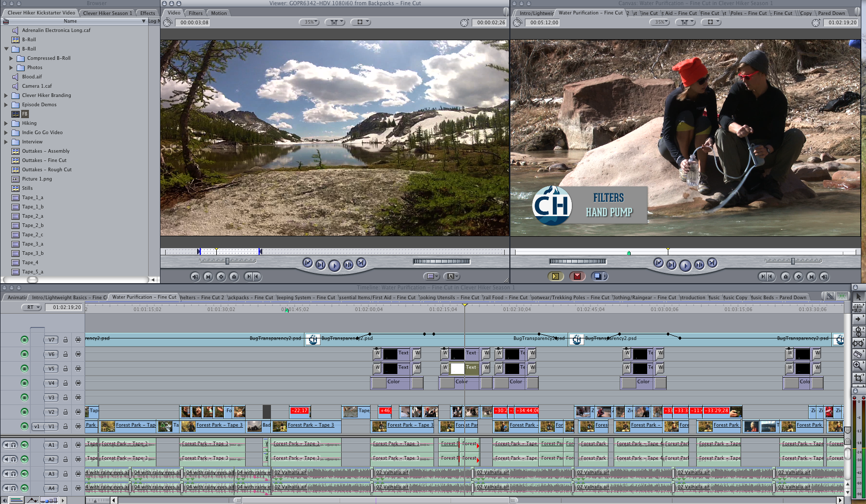
Task: Go to previous edit in Viewer
Action: [x=308, y=263]
